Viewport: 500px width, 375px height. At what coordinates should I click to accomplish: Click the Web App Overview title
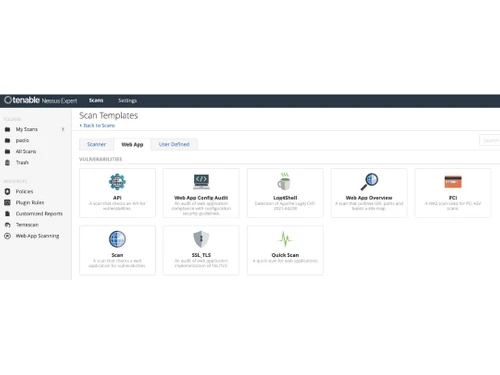click(369, 198)
